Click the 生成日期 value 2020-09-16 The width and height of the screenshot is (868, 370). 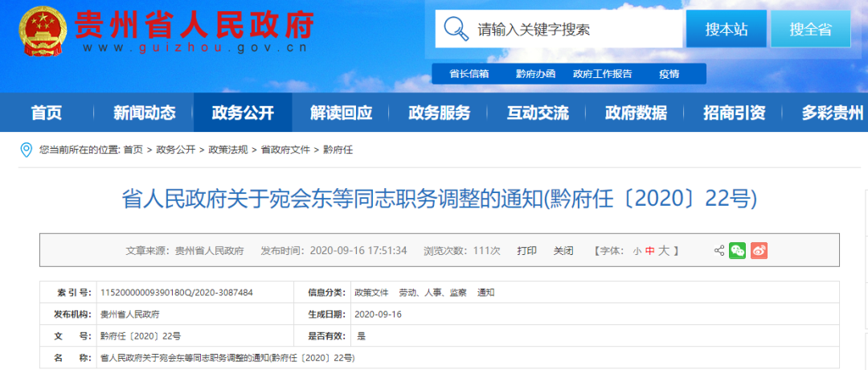click(378, 314)
